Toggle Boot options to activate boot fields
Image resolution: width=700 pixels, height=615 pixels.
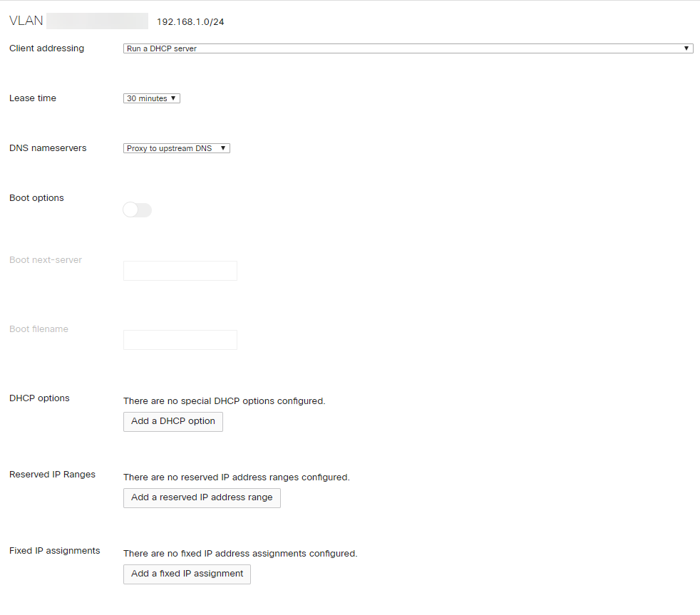tap(137, 210)
